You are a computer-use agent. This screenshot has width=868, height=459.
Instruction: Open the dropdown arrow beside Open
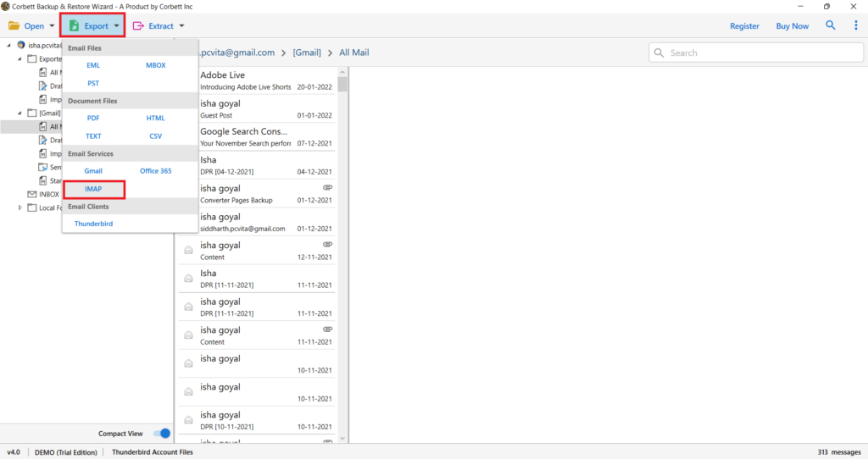(52, 26)
